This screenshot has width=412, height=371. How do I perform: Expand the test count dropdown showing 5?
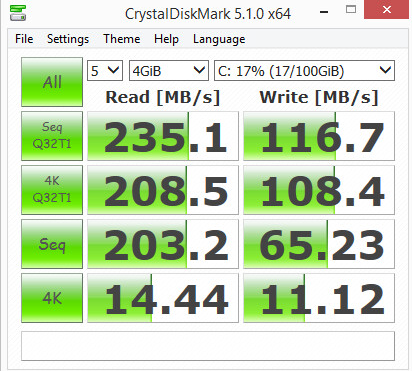click(105, 71)
